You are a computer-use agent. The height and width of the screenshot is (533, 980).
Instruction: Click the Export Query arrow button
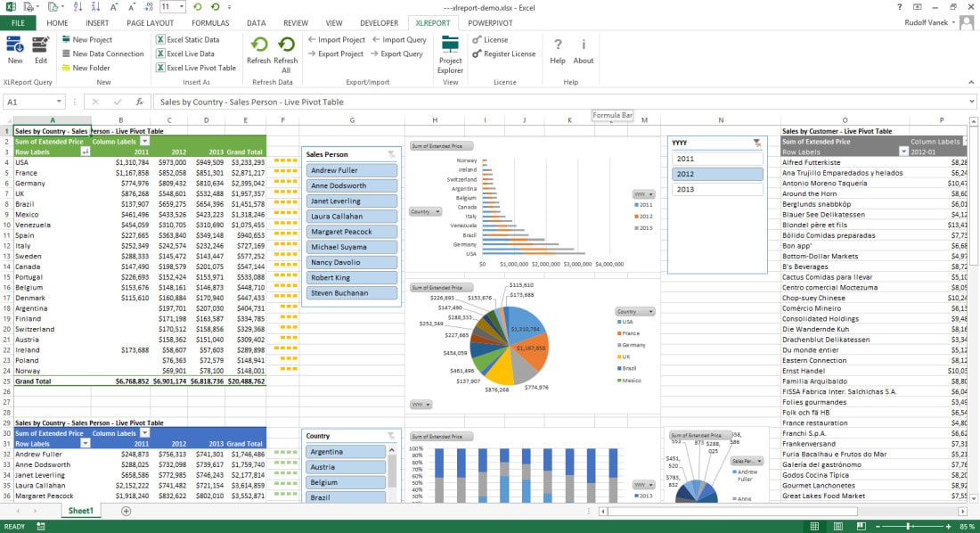(x=396, y=53)
